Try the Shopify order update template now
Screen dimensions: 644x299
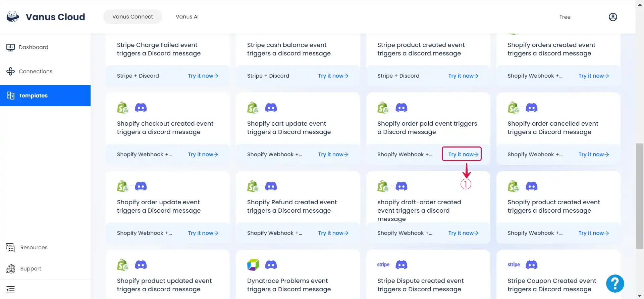pyautogui.click(x=203, y=233)
